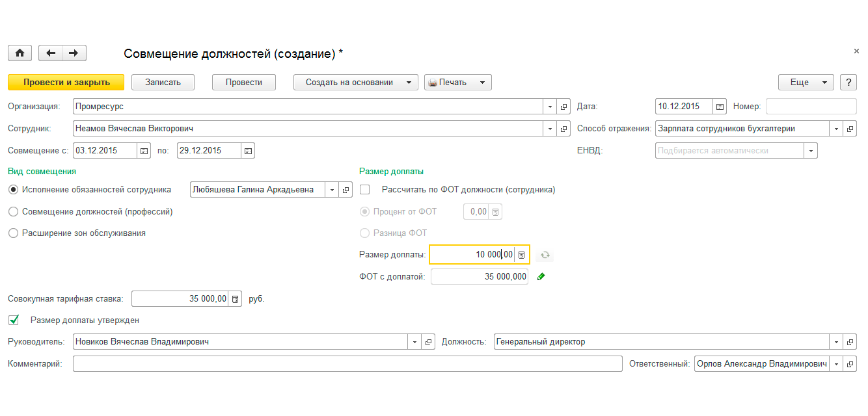Check Рассчитать по ФОТ должности checkbox
Screen dimensions: 868x416
pos(365,190)
